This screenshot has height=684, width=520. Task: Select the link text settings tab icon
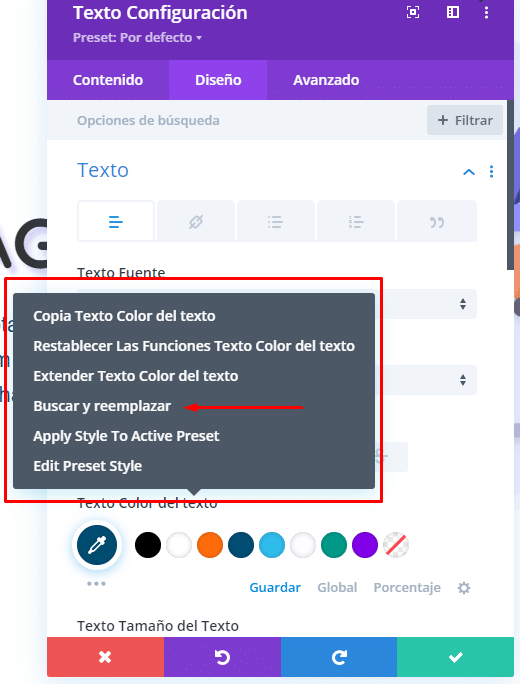(x=196, y=222)
